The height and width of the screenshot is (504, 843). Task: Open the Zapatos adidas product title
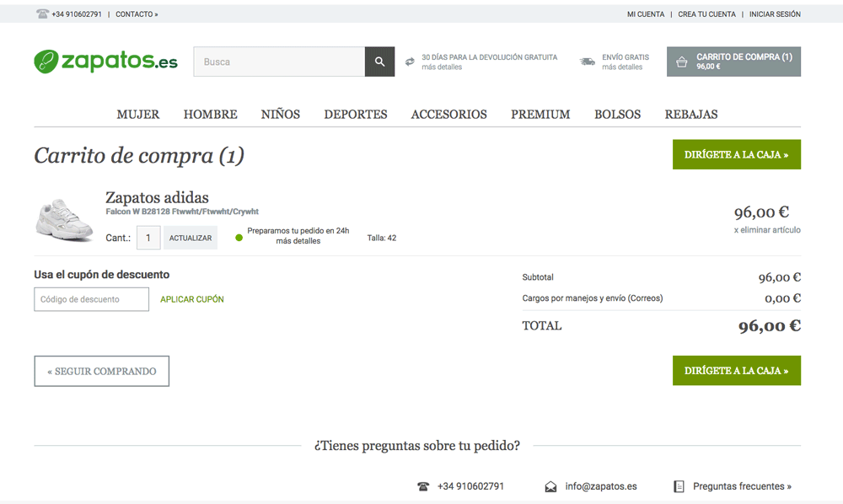pyautogui.click(x=157, y=197)
